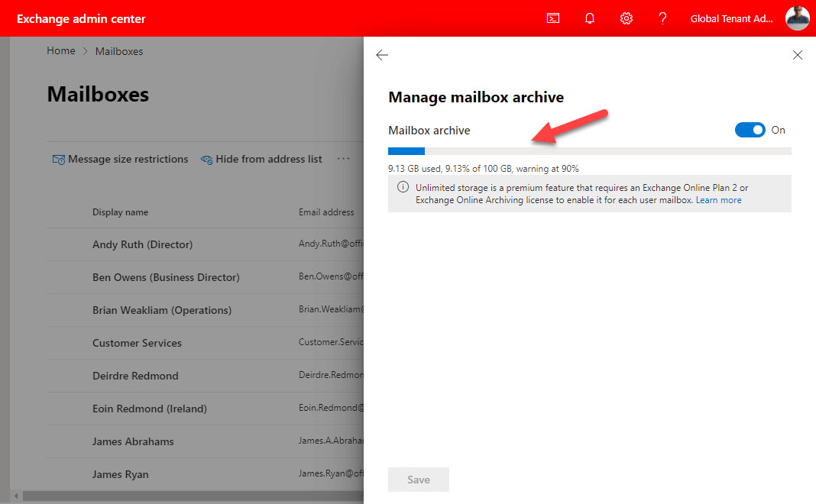Open the Settings gear icon
Screen dimensions: 816x504
click(626, 18)
